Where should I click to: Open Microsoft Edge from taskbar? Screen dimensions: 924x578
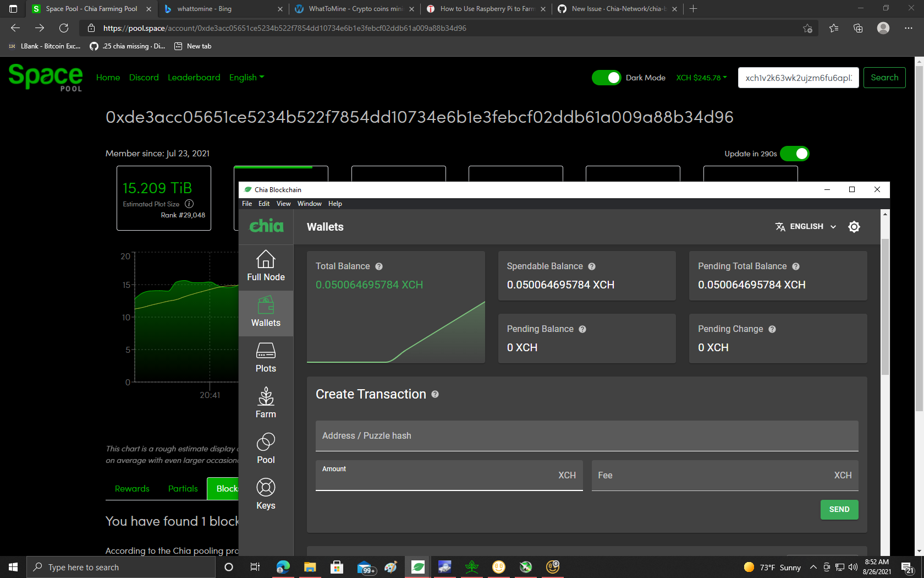283,567
